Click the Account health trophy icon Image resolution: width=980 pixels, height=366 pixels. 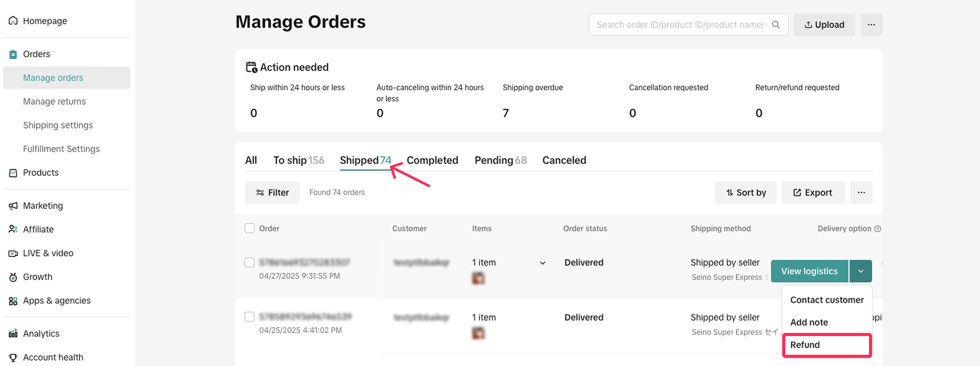coord(13,357)
